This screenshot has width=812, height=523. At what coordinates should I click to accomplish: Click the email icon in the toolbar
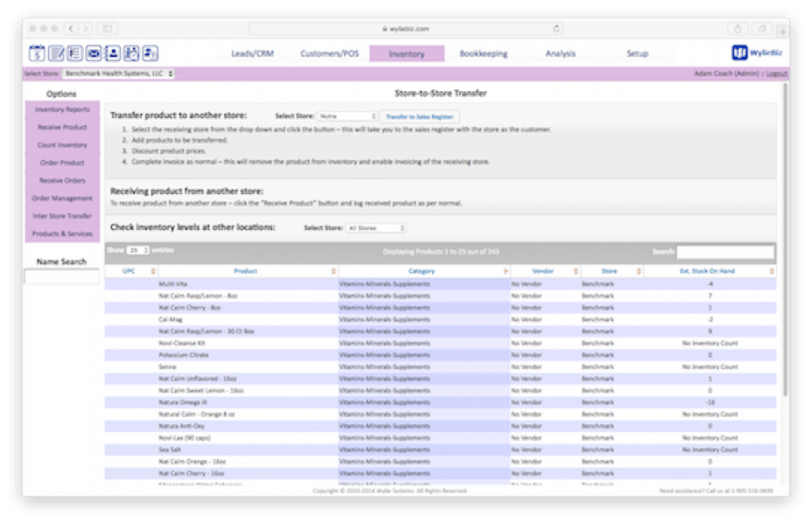pos(94,54)
